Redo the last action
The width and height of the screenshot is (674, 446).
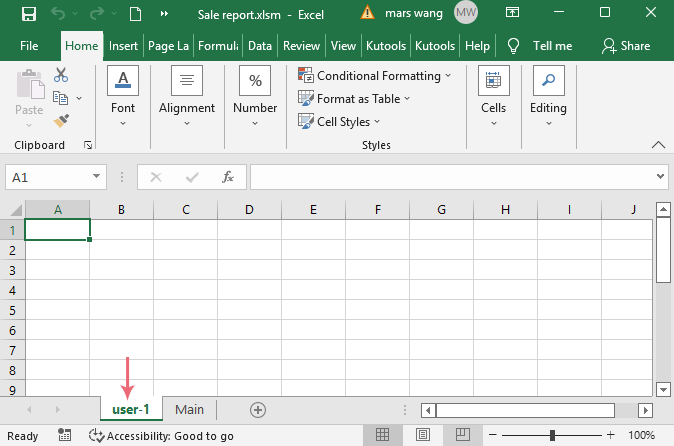(97, 14)
